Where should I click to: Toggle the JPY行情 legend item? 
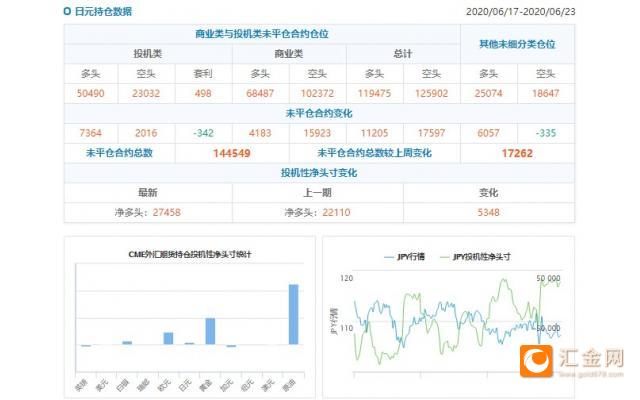[405, 257]
